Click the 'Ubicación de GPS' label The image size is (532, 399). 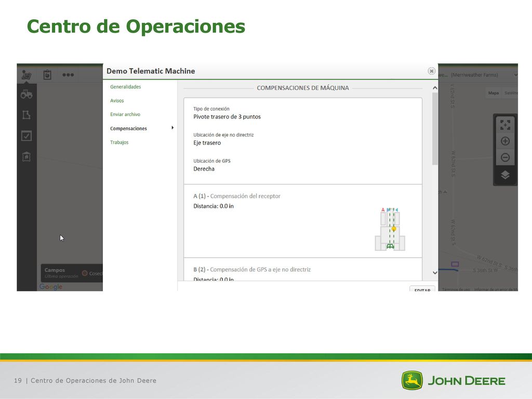pos(212,161)
